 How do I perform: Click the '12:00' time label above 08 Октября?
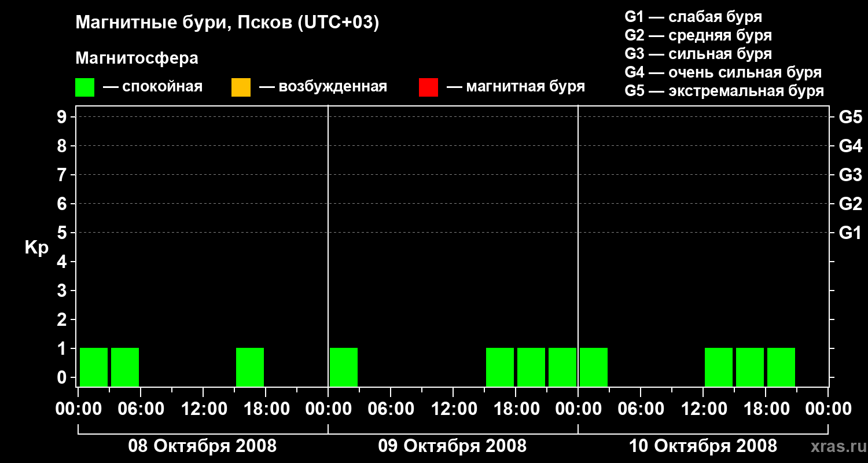tap(203, 409)
